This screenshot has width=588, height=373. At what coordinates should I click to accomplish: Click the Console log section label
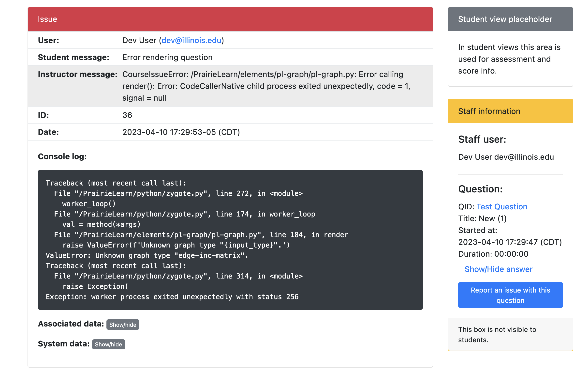(x=62, y=156)
